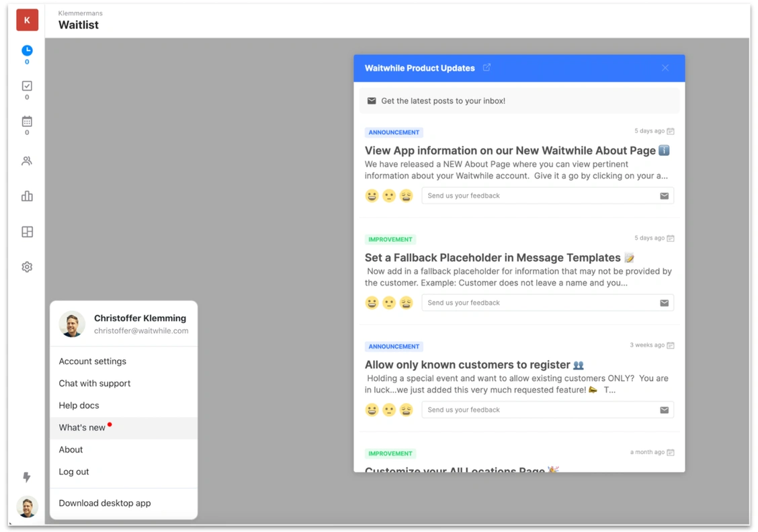React neutral to the known customers post
Image resolution: width=758 pixels, height=532 pixels.
(x=389, y=410)
